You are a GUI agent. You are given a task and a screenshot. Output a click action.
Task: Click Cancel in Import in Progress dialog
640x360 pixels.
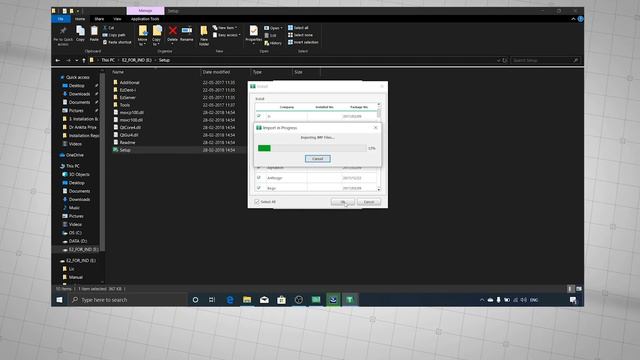pyautogui.click(x=318, y=158)
